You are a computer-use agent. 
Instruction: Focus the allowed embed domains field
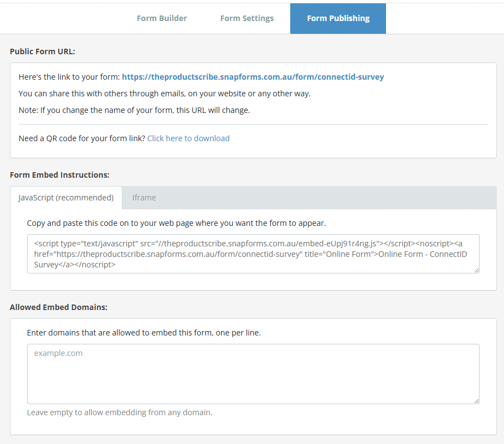(x=253, y=374)
